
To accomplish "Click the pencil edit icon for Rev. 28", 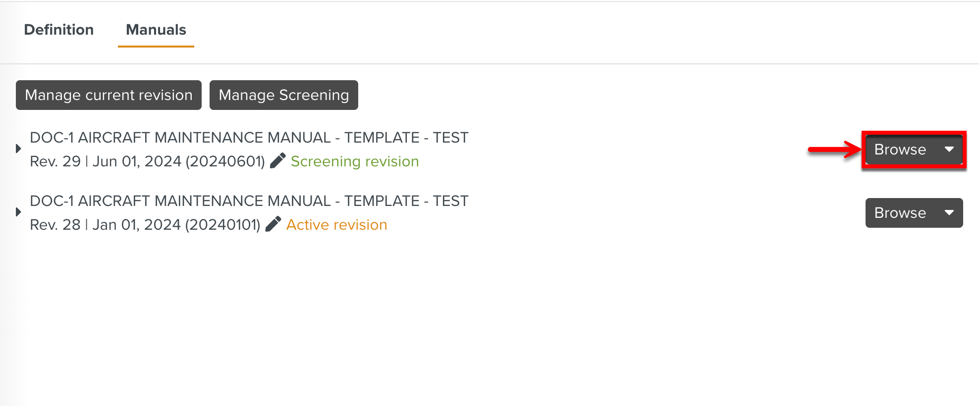I will tap(273, 224).
